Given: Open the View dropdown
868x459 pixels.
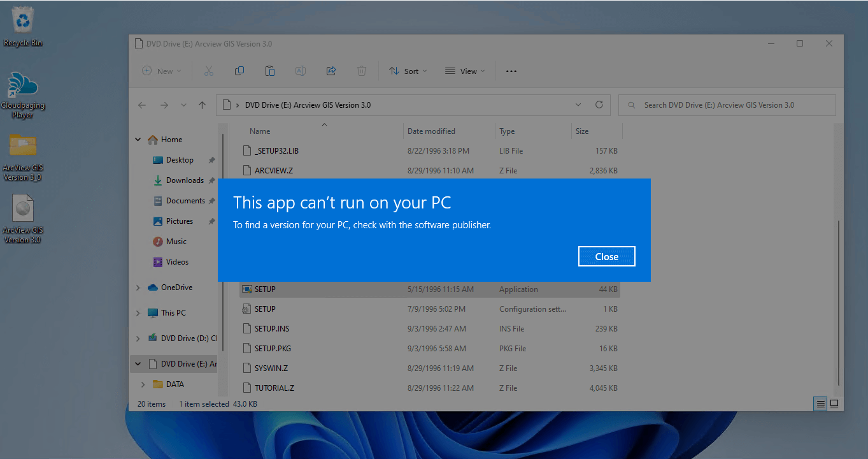Looking at the screenshot, I should [x=464, y=71].
